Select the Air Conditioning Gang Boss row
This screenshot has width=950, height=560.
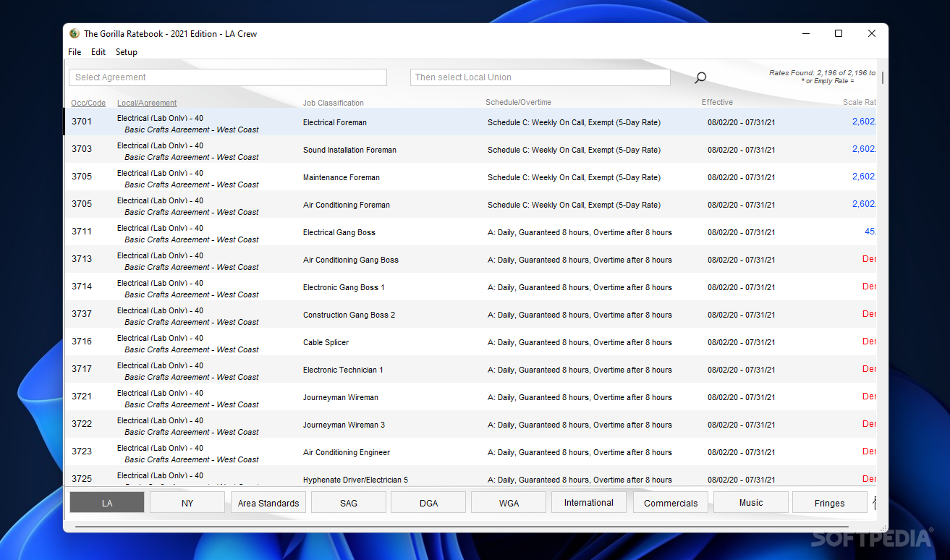471,260
